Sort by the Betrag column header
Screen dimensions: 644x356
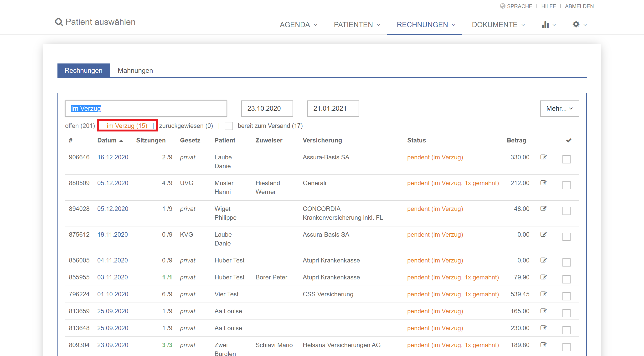point(516,140)
